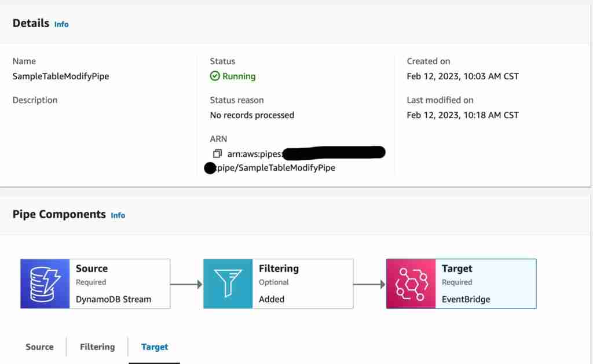Switch to the Filtering tab
This screenshot has height=364, width=593.
click(97, 347)
